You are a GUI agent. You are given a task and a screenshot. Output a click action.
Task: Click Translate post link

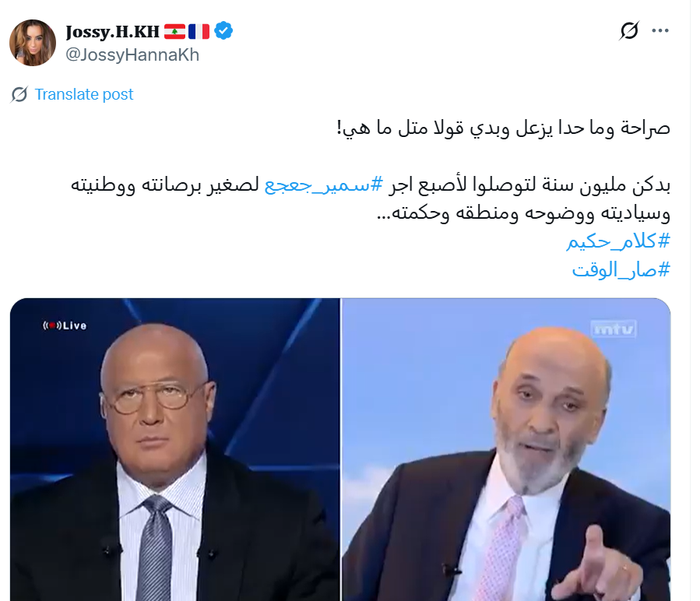(x=84, y=95)
